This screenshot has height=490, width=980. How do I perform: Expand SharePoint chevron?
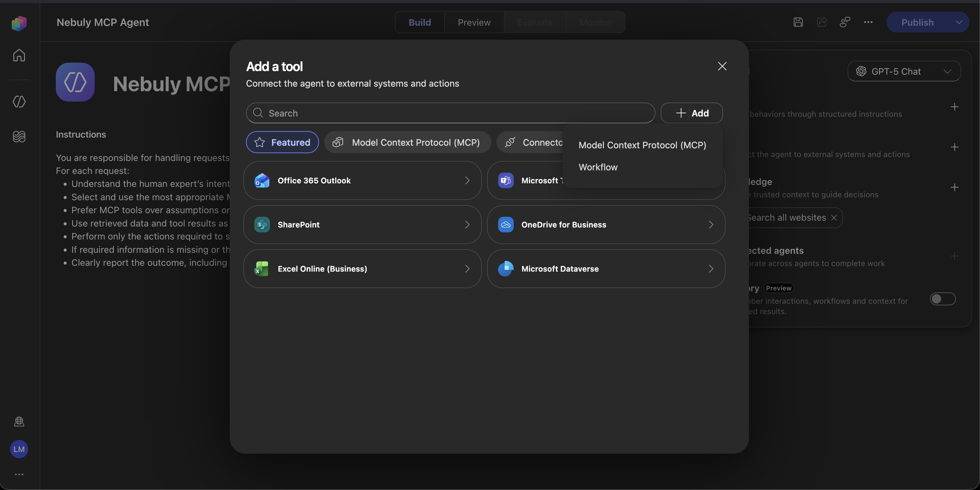[467, 225]
